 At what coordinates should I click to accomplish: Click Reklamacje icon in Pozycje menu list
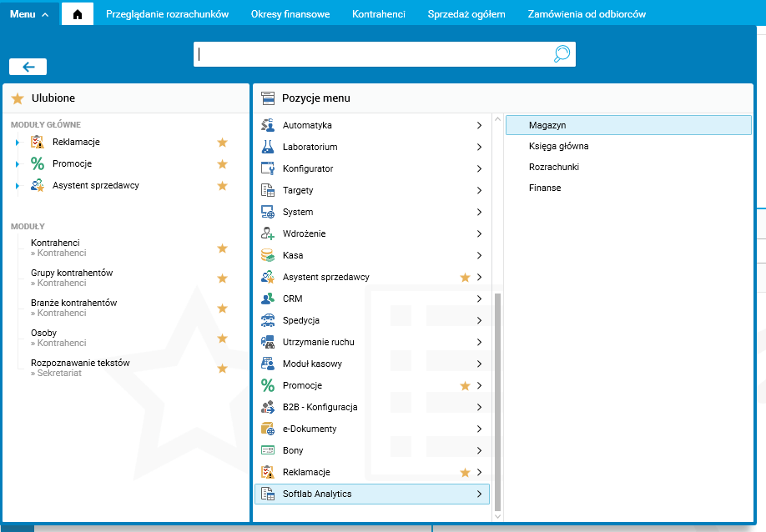(x=268, y=472)
